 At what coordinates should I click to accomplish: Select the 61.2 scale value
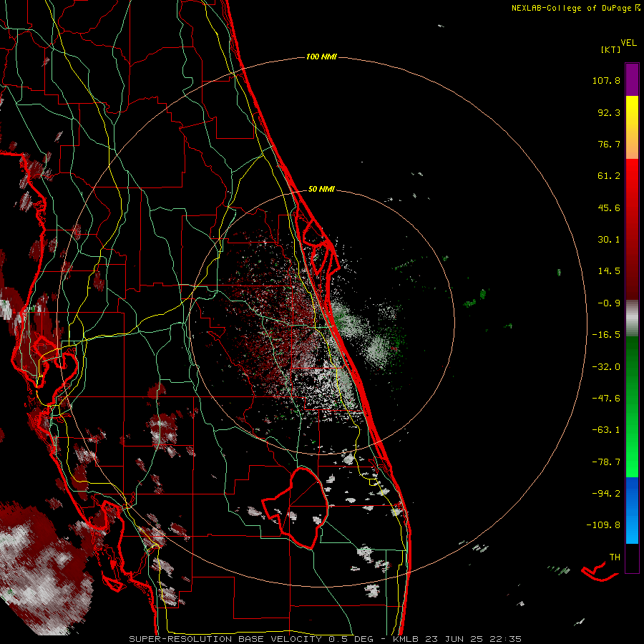point(609,176)
